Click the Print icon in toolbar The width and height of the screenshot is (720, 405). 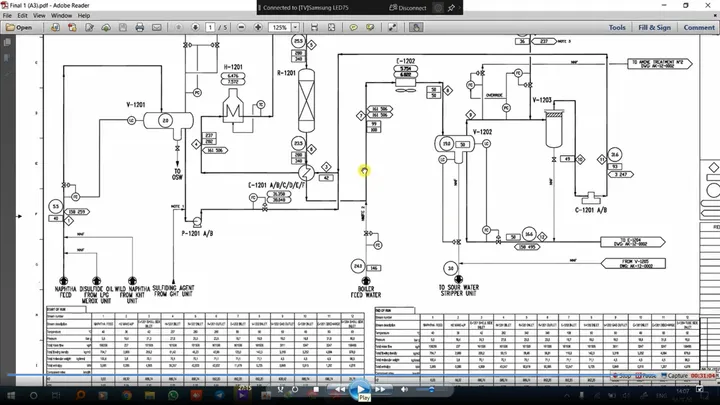click(140, 28)
